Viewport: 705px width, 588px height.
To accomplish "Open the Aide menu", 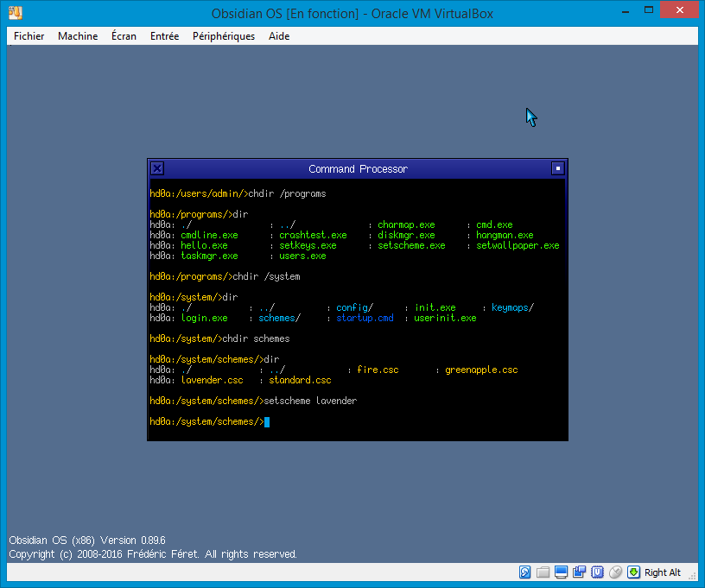I will (279, 36).
